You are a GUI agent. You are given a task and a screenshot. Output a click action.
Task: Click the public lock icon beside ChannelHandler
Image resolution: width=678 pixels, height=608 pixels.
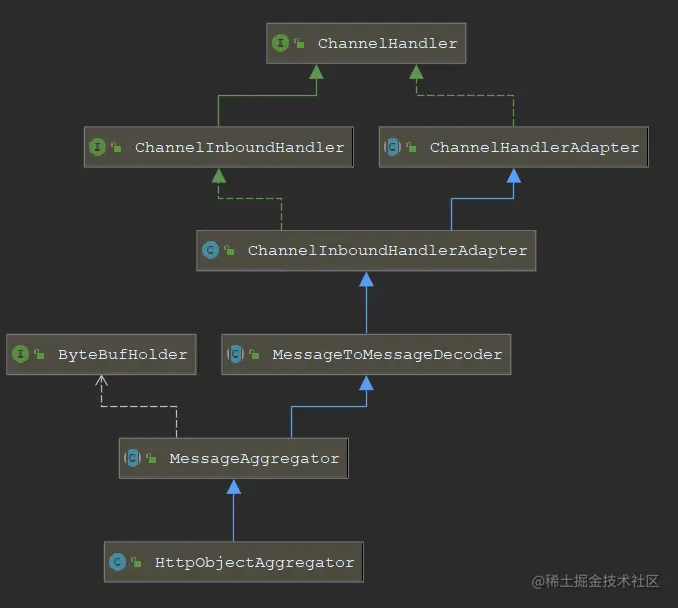[299, 43]
